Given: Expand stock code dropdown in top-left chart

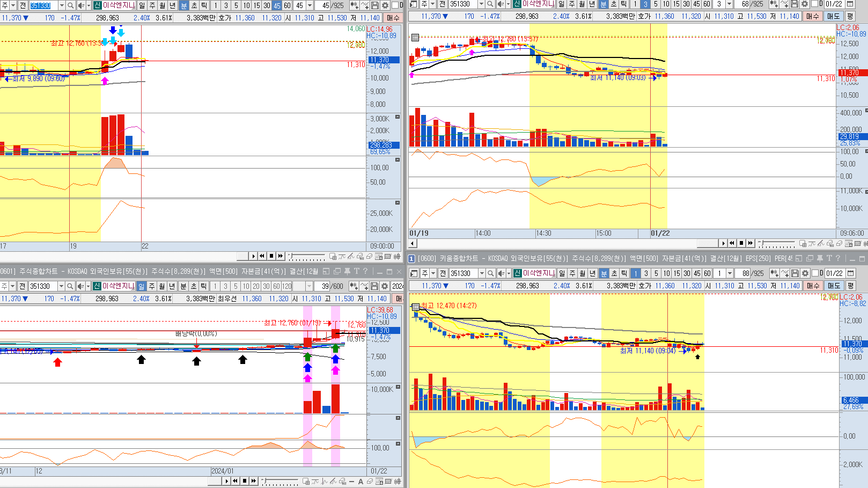Looking at the screenshot, I should 61,5.
